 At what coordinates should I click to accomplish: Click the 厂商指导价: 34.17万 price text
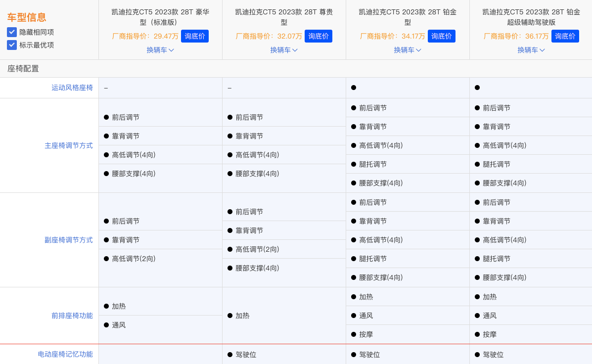click(x=392, y=36)
